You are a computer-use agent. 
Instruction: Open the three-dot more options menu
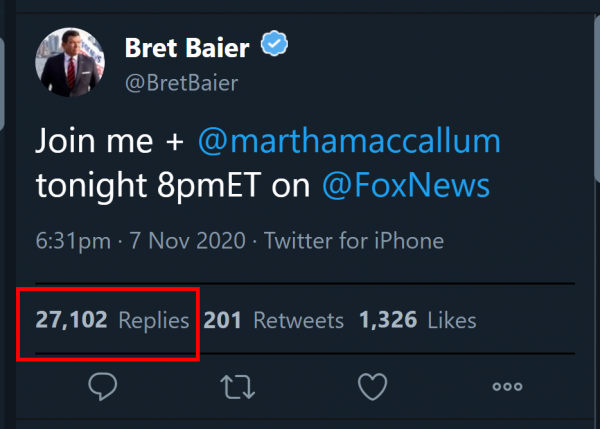(507, 386)
